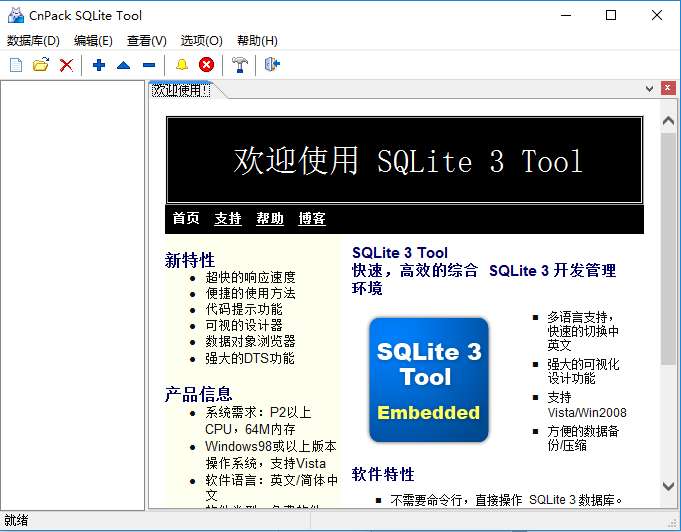Viewport: 681px width, 532px height.
Task: Click the exit door icon
Action: [272, 65]
